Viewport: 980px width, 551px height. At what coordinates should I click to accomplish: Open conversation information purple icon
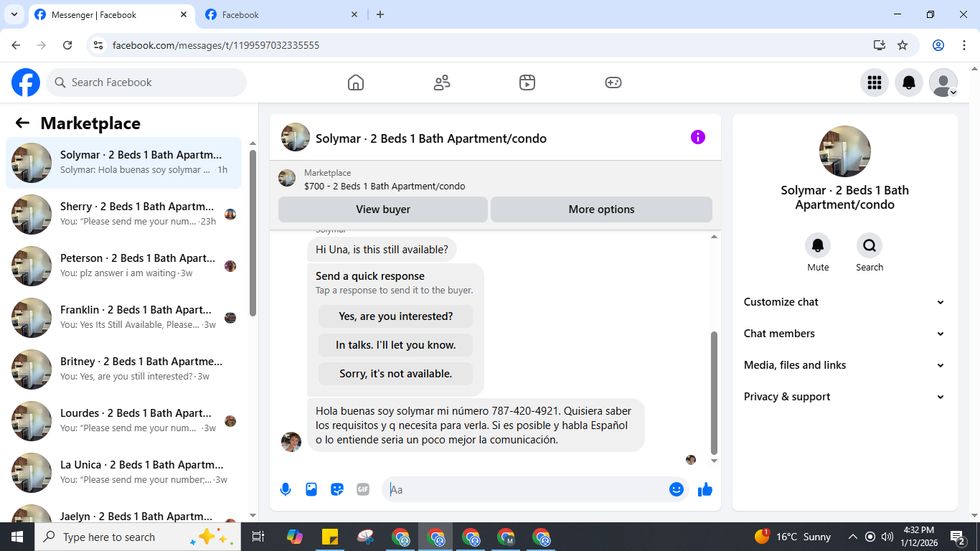698,137
